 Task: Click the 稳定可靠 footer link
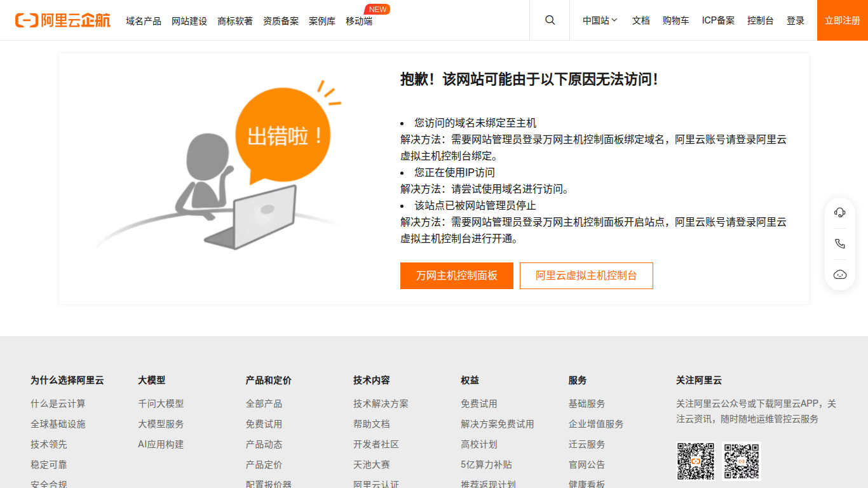(49, 464)
